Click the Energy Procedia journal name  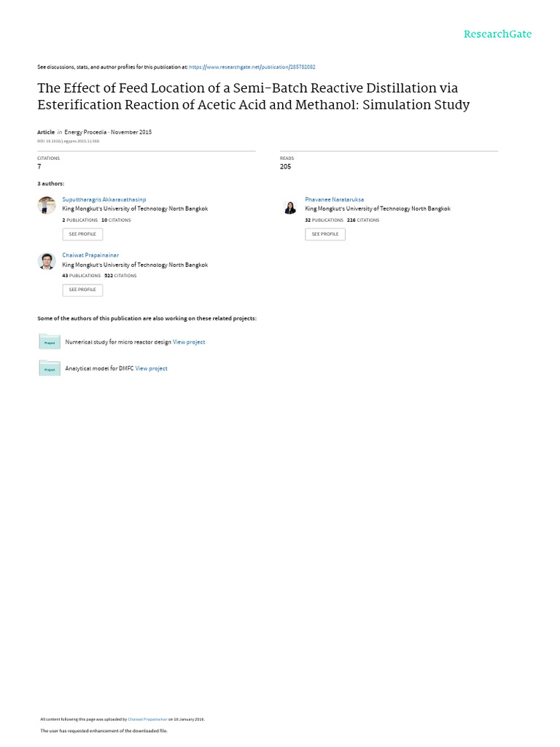[x=85, y=132]
